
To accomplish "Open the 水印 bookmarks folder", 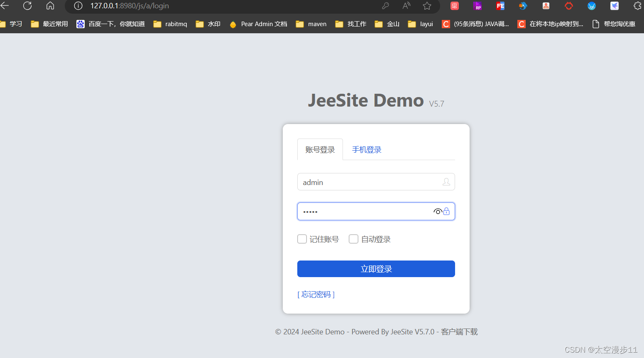I will tap(208, 24).
